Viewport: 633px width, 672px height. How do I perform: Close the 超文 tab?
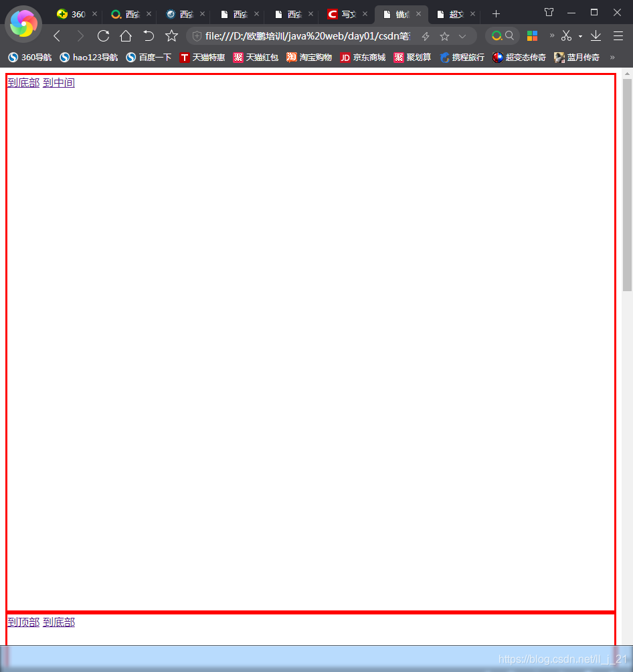472,14
